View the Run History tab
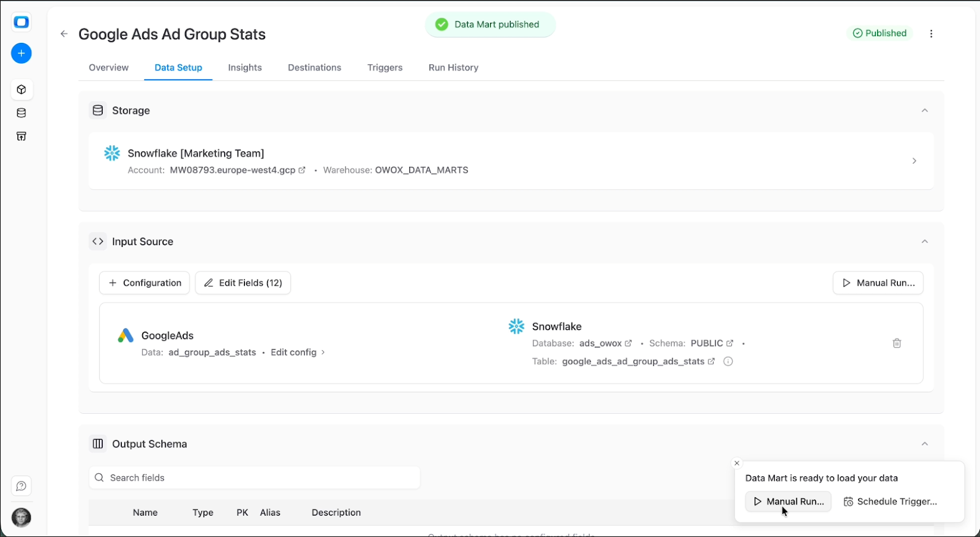 click(x=453, y=67)
